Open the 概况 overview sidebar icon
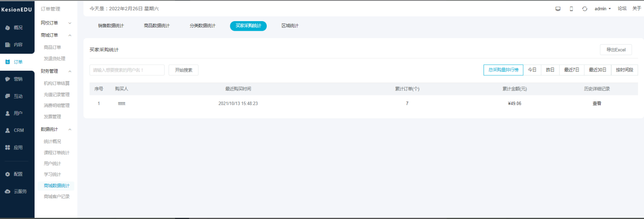The image size is (644, 219). coord(8,28)
